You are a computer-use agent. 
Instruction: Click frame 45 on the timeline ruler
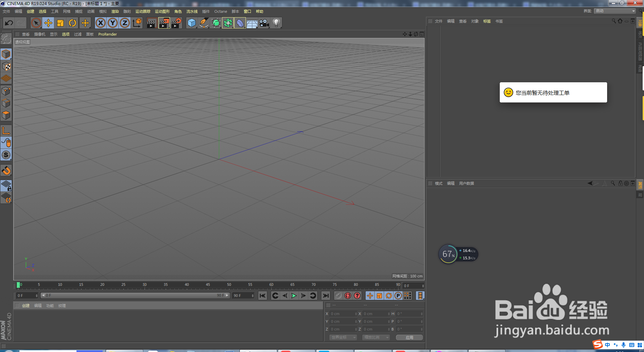[x=208, y=285]
